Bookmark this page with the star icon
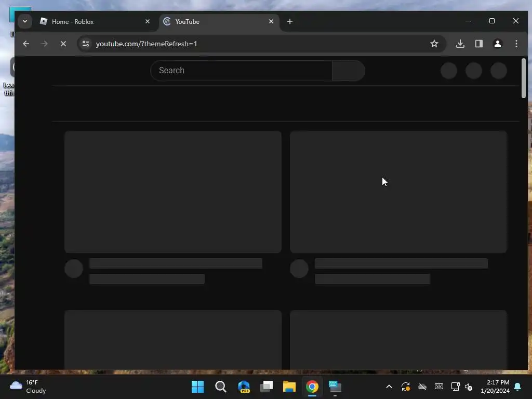 tap(434, 44)
